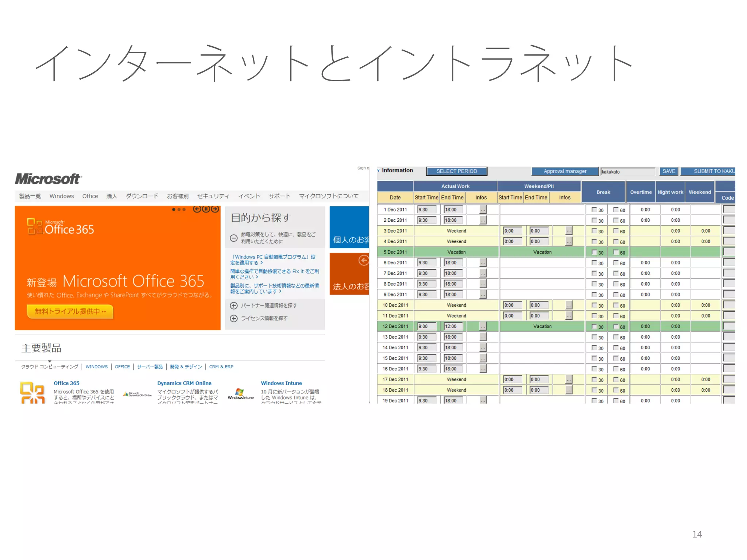Open the ダウンロード menu in the navigation bar
This screenshot has height=560, width=747.
pos(142,196)
